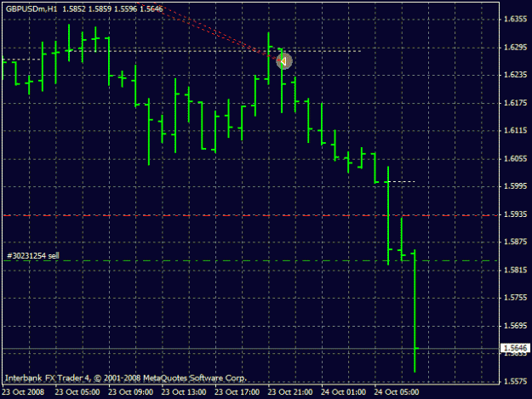Click the '23 Oct 05:00' time label
The height and width of the screenshot is (399, 532).
click(x=77, y=392)
